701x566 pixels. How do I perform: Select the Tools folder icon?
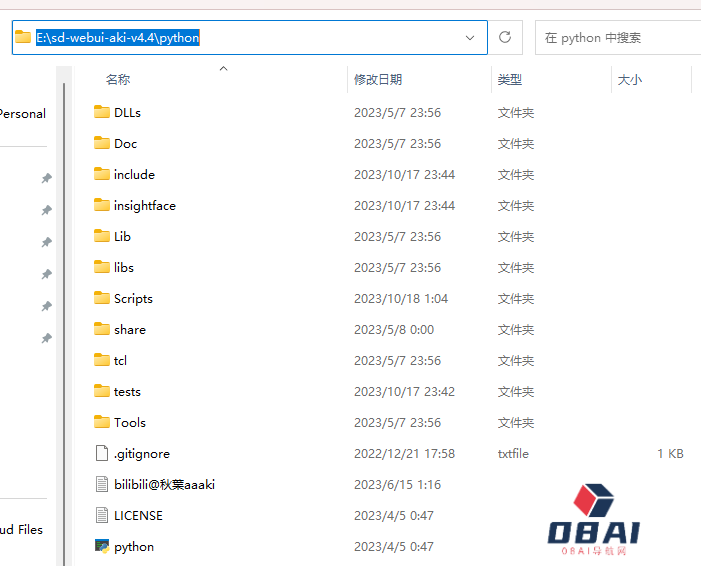coord(101,422)
